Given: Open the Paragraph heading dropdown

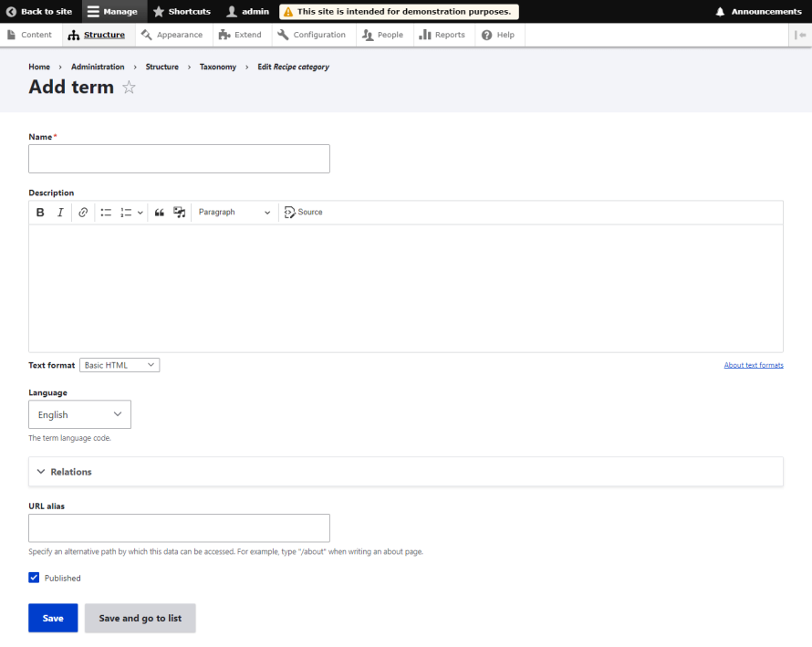Looking at the screenshot, I should (234, 213).
